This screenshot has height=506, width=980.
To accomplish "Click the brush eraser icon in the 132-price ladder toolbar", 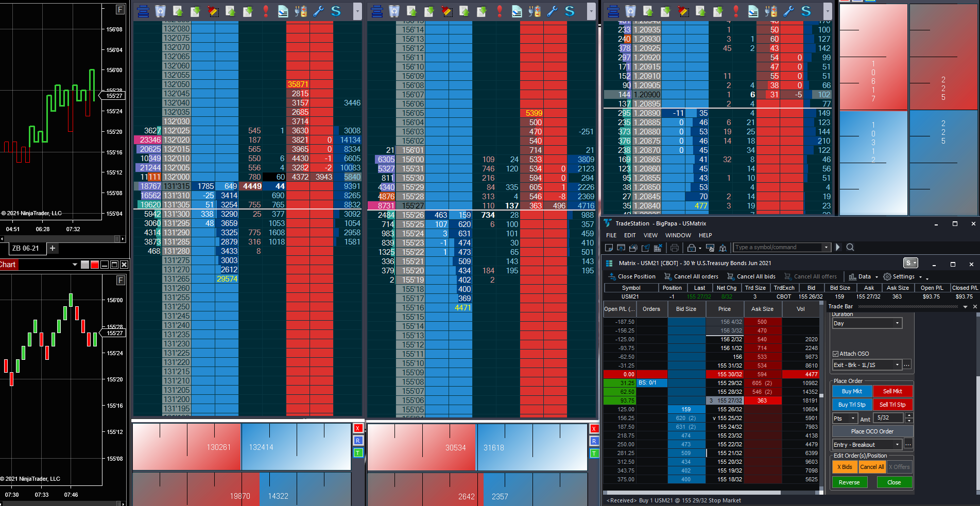I will pyautogui.click(x=213, y=11).
